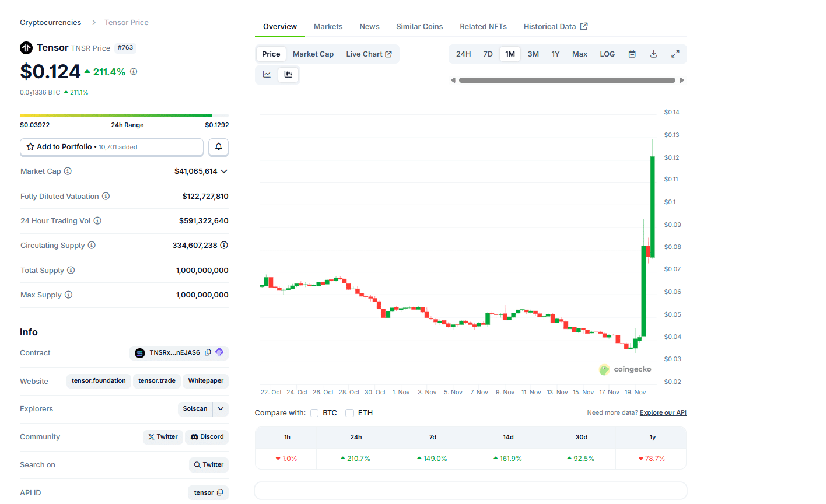
Task: Open the Similar Coins tab
Action: pos(419,26)
